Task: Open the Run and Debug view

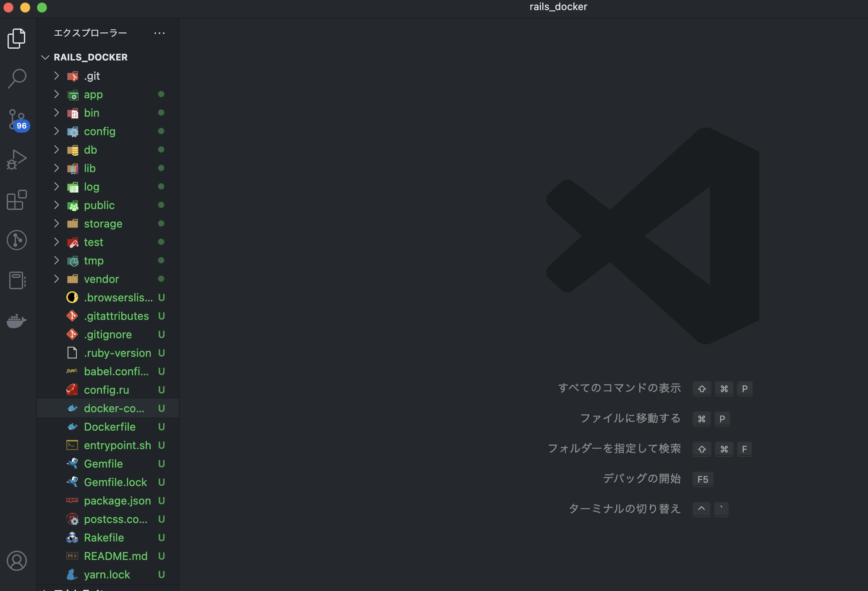Action: click(x=17, y=160)
